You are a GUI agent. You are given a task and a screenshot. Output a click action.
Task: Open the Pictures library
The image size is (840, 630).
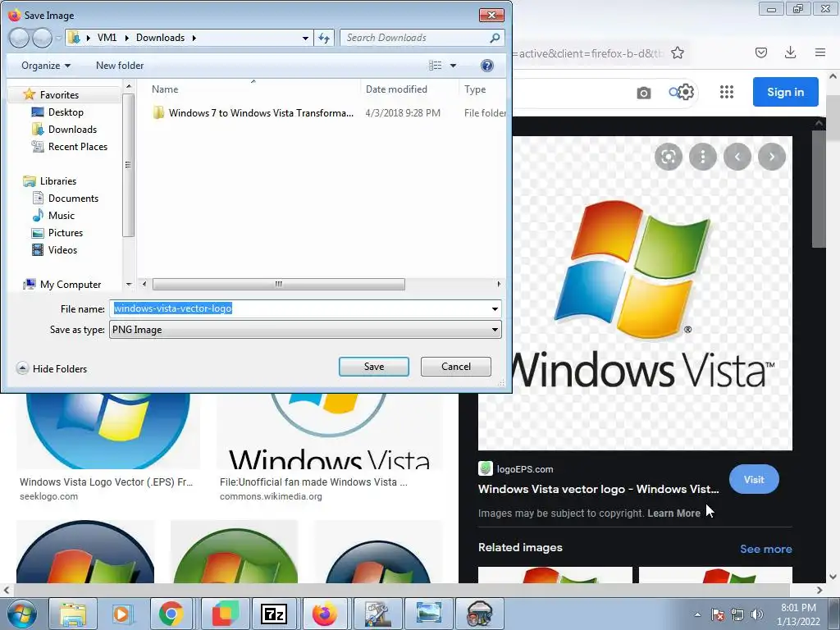(66, 232)
